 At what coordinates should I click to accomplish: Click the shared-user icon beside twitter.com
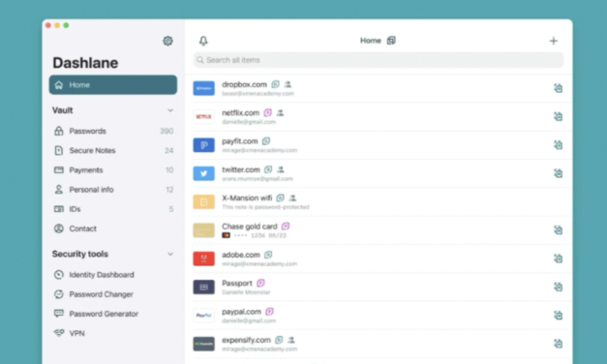(281, 169)
